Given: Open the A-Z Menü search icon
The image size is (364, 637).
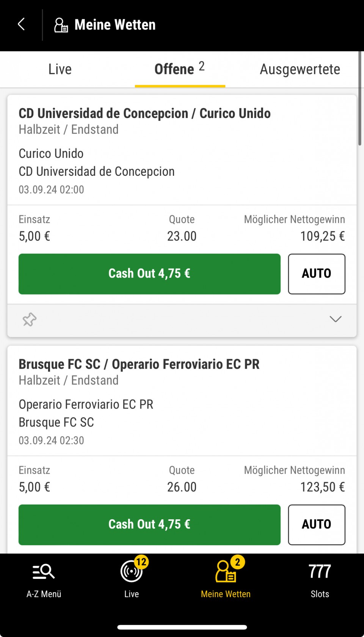Looking at the screenshot, I should 44,571.
